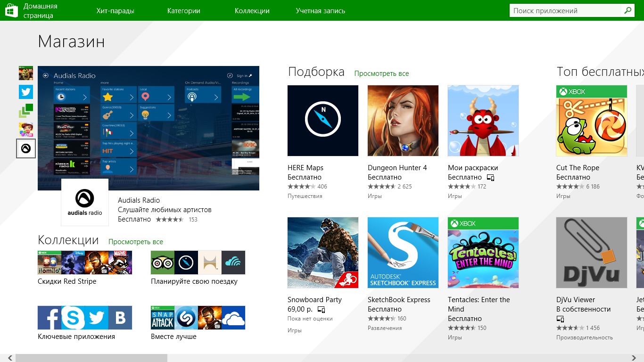This screenshot has height=362, width=644.
Task: Click the Cut The Rope title text
Action: 578,168
